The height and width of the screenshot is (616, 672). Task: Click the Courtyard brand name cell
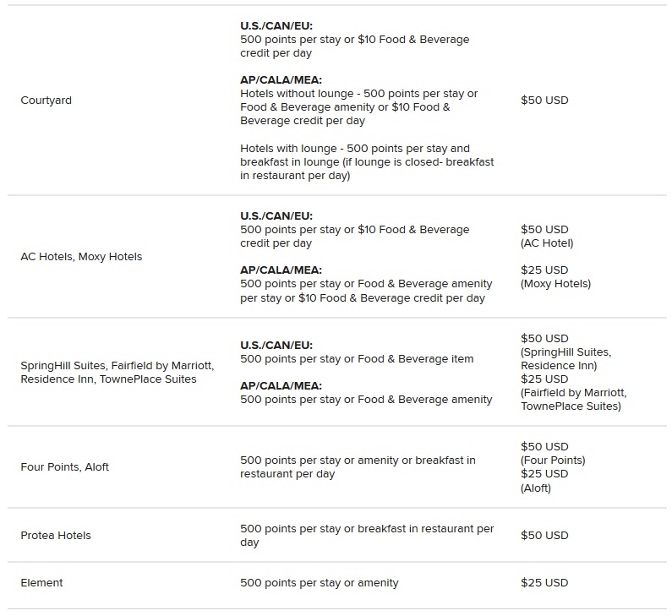coord(46,101)
